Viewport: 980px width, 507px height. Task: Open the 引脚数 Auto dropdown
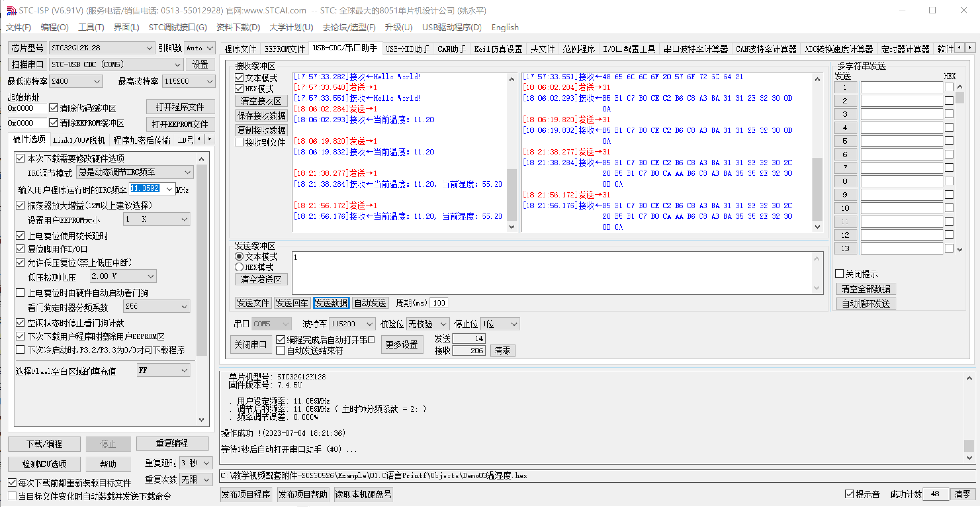[x=199, y=48]
